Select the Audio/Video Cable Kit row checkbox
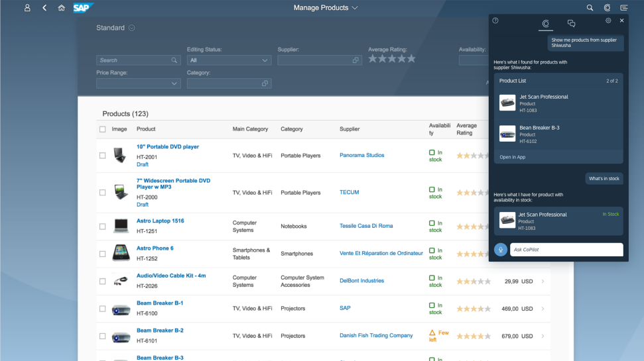644x361 pixels. pyautogui.click(x=102, y=282)
